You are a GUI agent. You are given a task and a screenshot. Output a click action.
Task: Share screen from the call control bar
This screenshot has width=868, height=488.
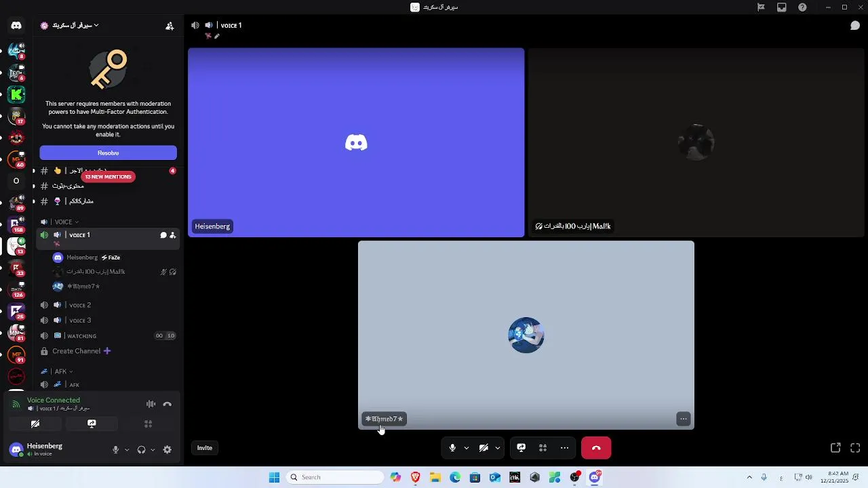(x=521, y=448)
